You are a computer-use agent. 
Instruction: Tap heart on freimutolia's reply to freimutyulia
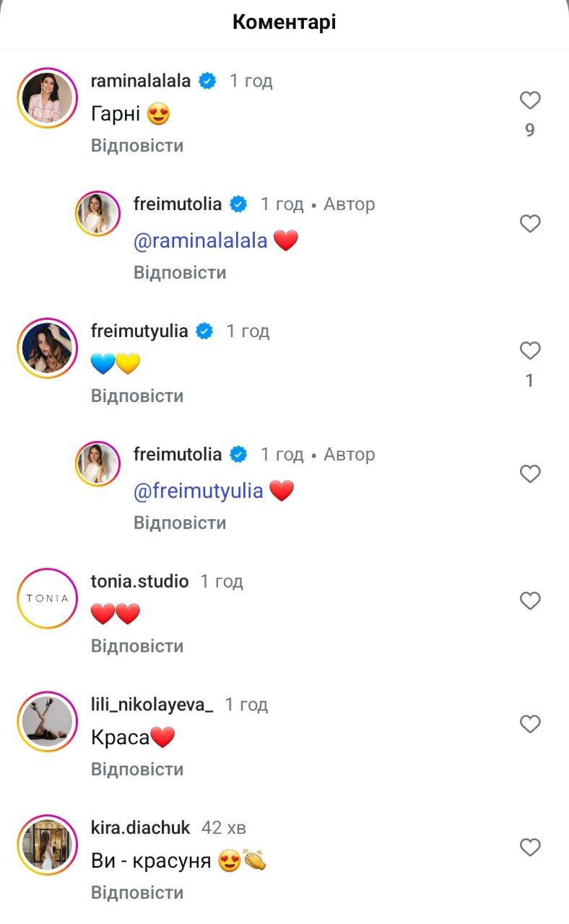point(530,474)
